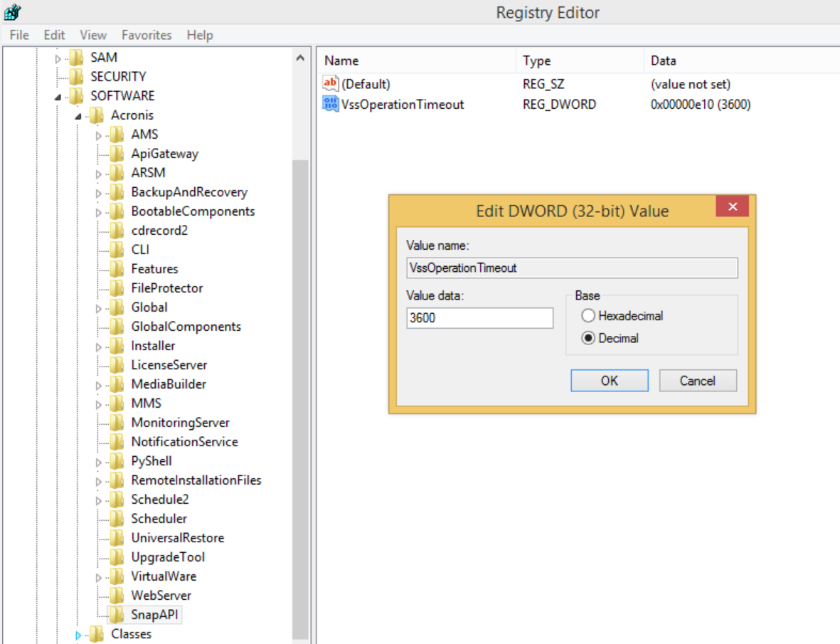Click the ApiGateway folder icon

pos(117,154)
